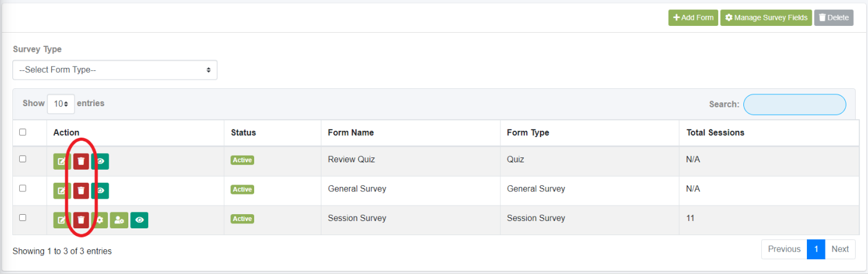Go to page 1 in the pagination

(816, 249)
